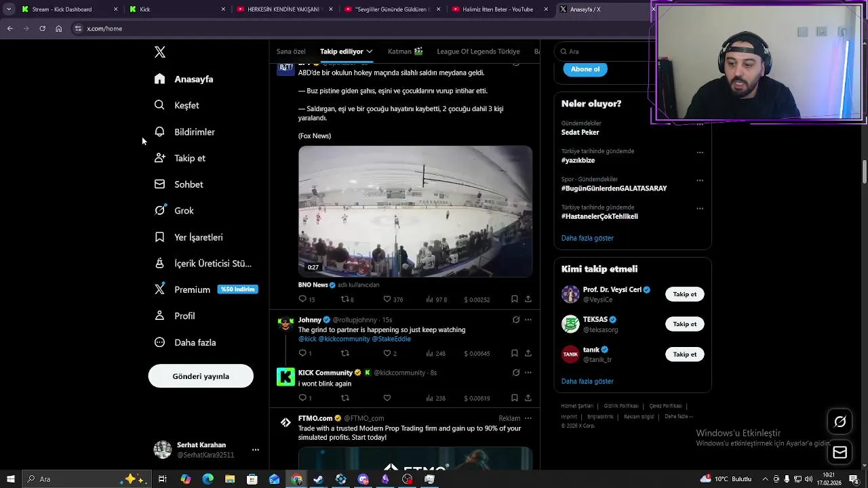Reload the browser page
Viewport: 868px width, 488px height.
pyautogui.click(x=42, y=28)
